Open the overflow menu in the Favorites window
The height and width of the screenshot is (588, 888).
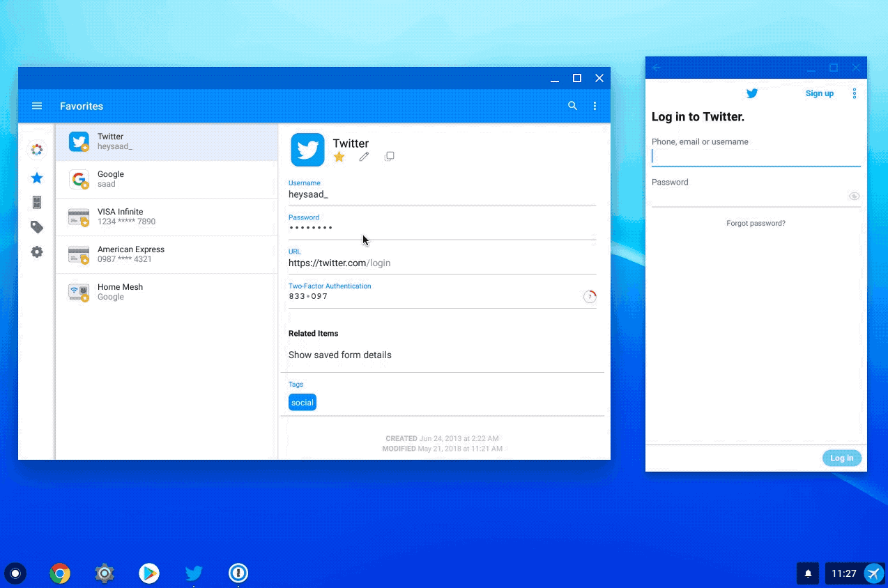(595, 106)
